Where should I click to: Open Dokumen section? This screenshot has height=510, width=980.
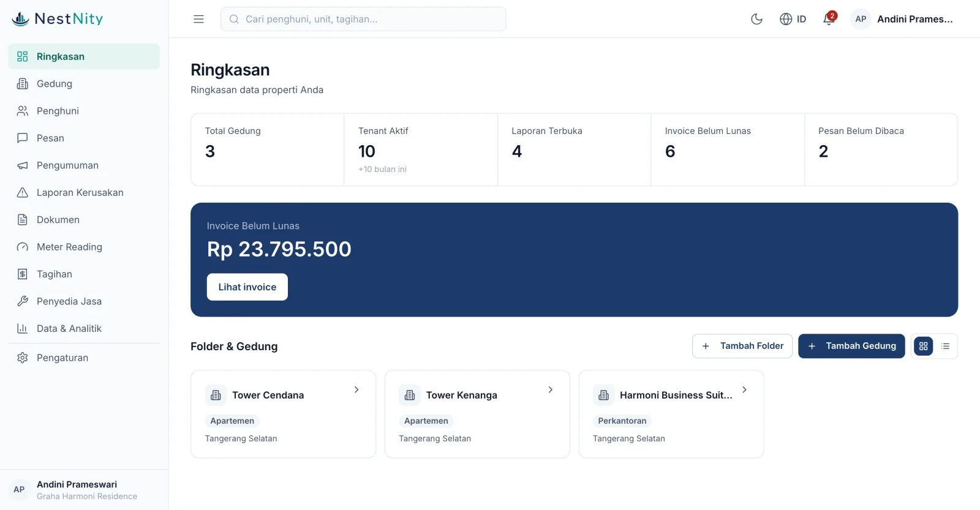(84, 220)
